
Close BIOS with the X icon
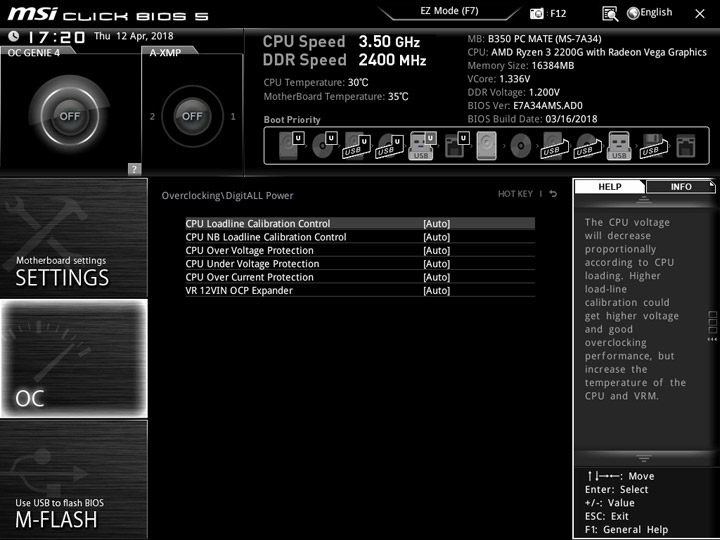tap(700, 14)
